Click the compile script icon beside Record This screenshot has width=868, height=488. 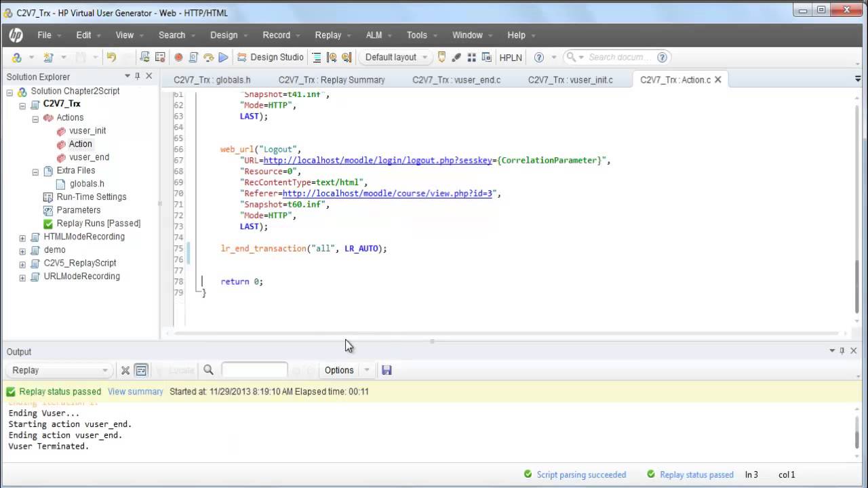[193, 58]
